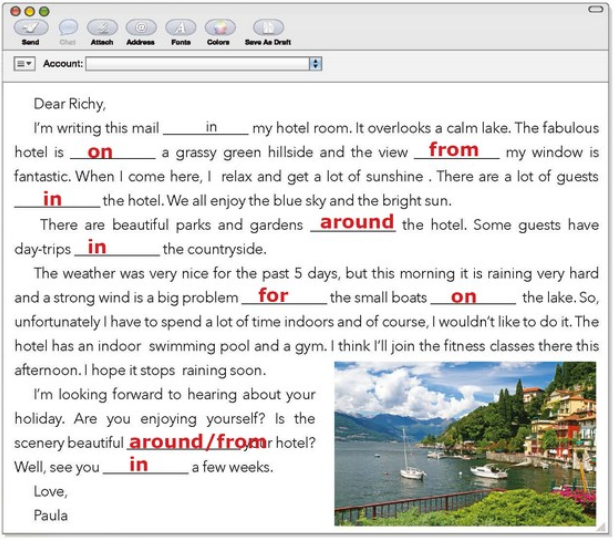Click inside the Account field
614x539 pixels.
click(x=198, y=63)
